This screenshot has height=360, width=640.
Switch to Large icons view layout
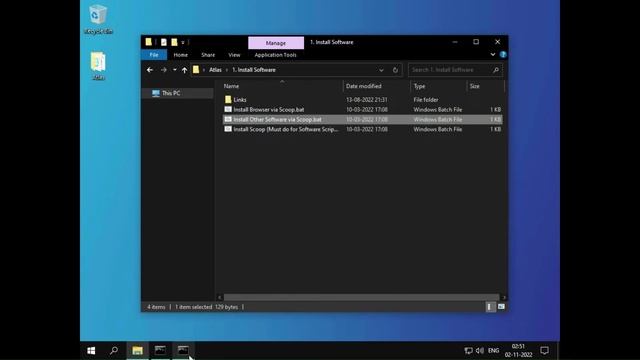501,307
